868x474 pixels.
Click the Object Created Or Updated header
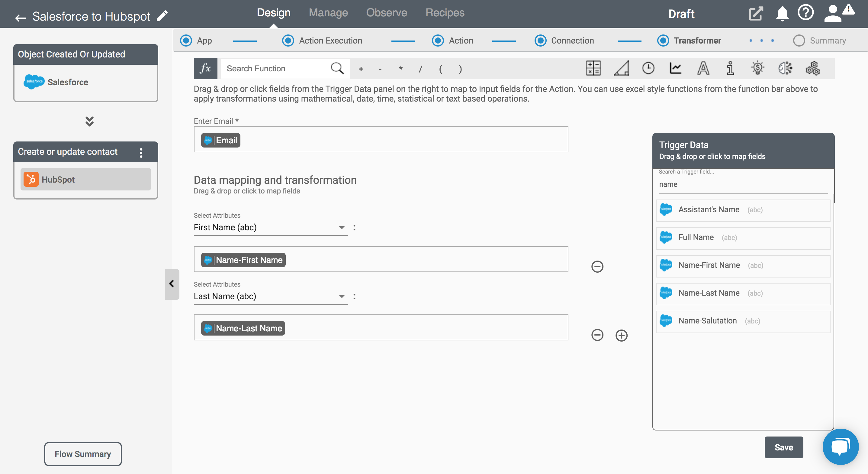85,54
